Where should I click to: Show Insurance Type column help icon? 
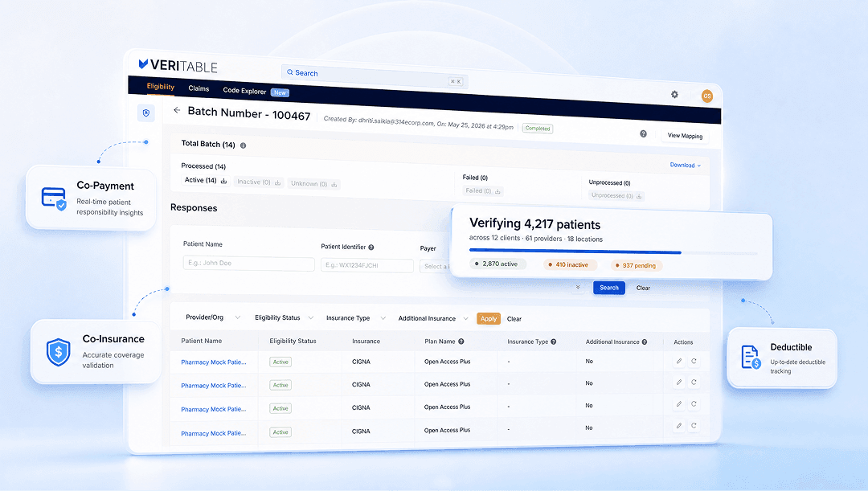click(554, 342)
